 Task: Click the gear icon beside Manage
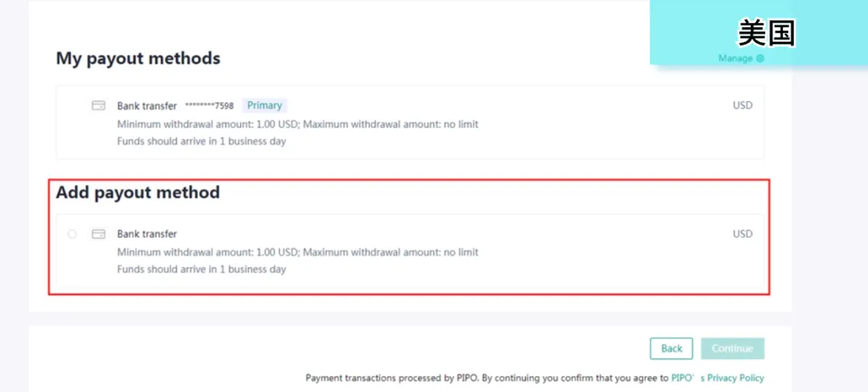[760, 59]
